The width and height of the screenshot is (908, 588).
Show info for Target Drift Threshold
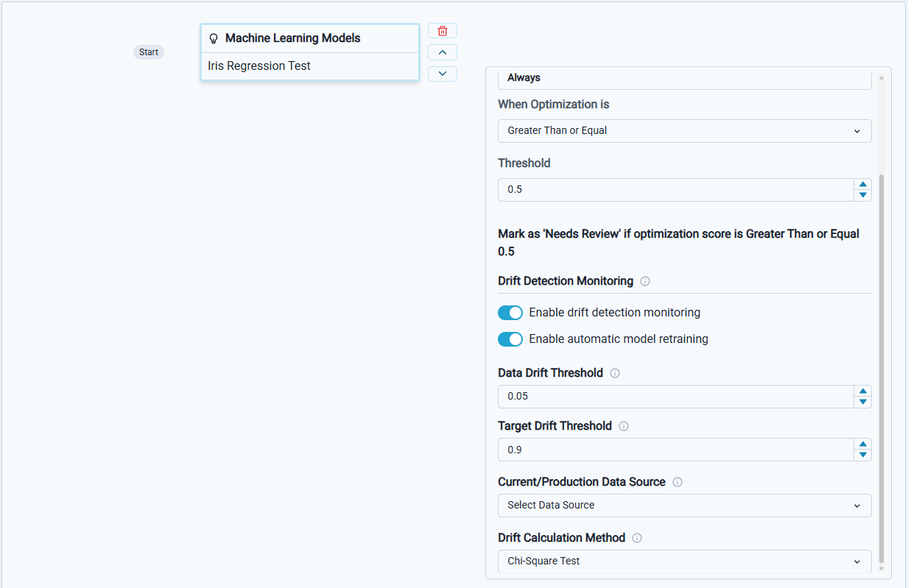point(624,426)
